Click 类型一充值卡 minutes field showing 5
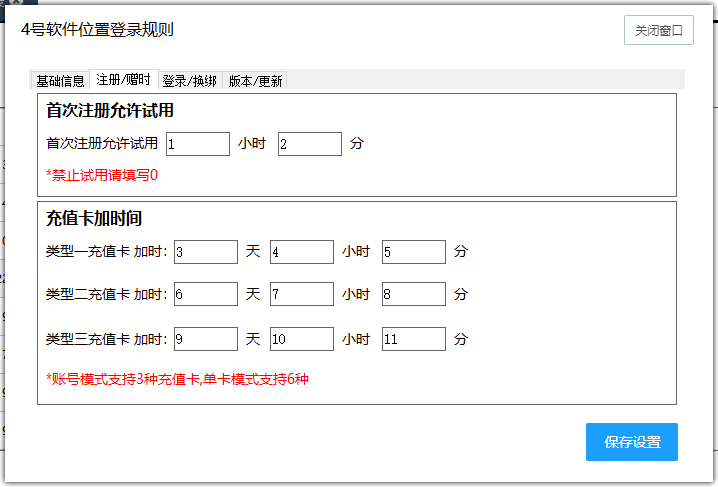The width and height of the screenshot is (718, 487). point(414,252)
